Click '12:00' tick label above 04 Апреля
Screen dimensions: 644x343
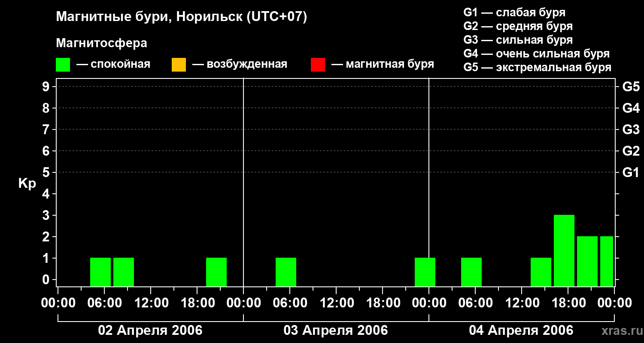[x=522, y=303]
